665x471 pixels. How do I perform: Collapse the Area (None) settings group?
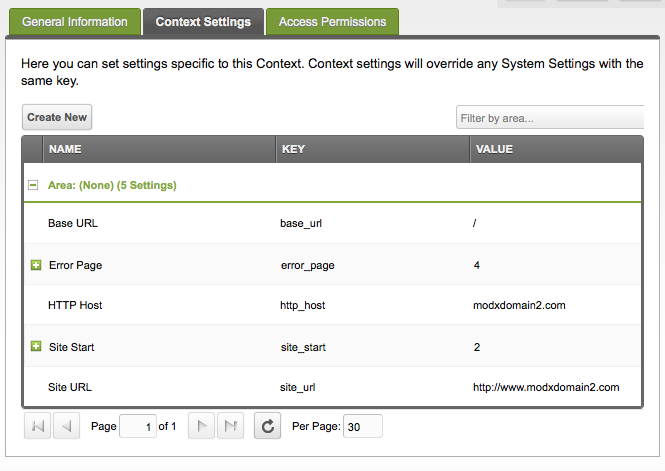click(33, 185)
